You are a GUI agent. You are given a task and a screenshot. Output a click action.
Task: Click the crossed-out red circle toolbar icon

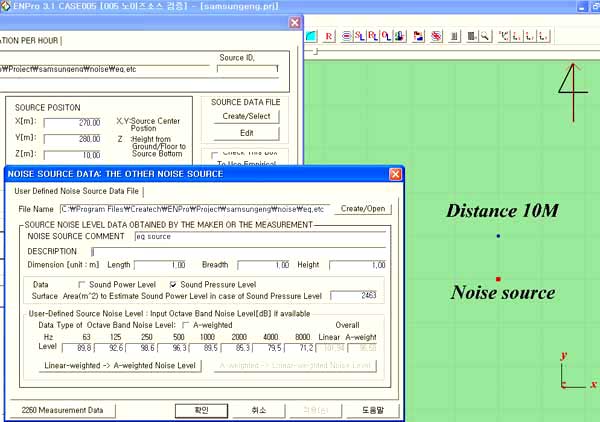(x=436, y=36)
